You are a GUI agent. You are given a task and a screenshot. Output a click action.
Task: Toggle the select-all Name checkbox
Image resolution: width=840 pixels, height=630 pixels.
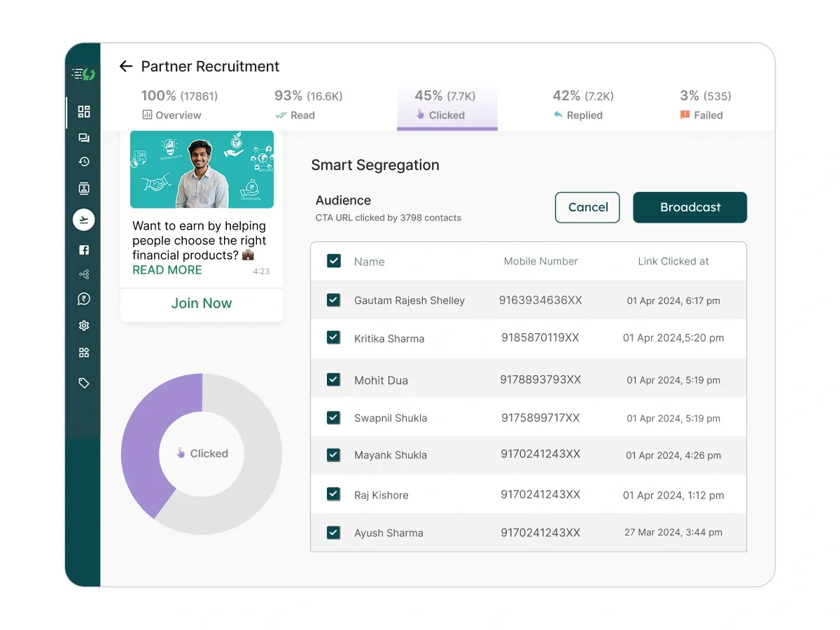point(334,260)
